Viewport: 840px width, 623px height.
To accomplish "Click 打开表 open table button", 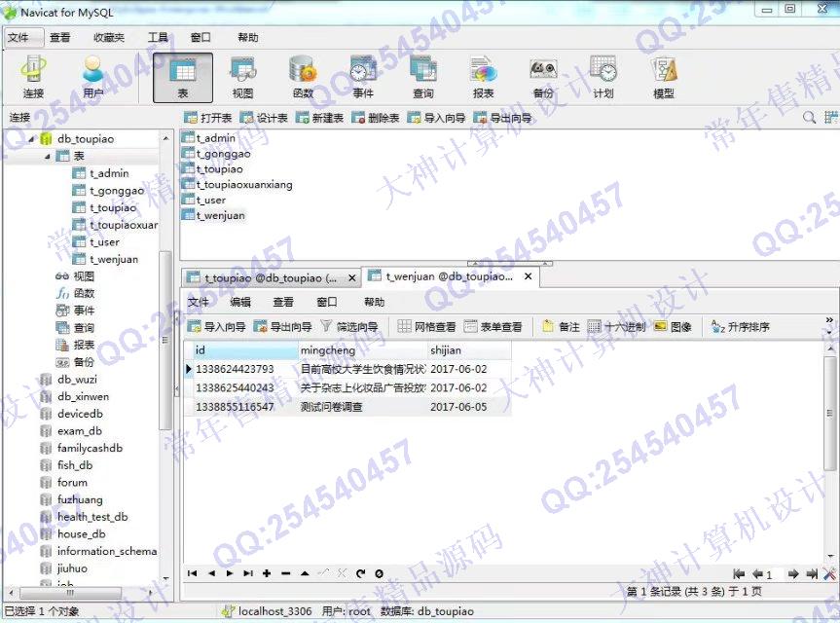I will [x=208, y=118].
